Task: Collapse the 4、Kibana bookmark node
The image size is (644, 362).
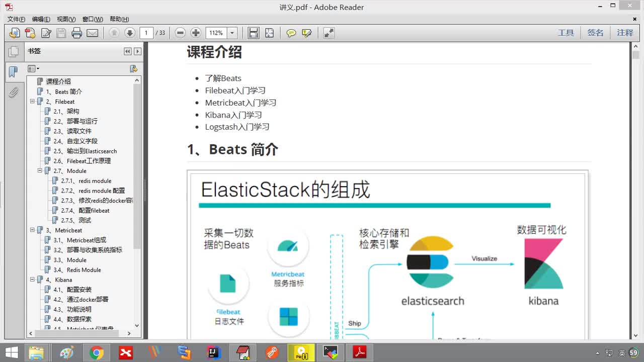Action: (32, 280)
